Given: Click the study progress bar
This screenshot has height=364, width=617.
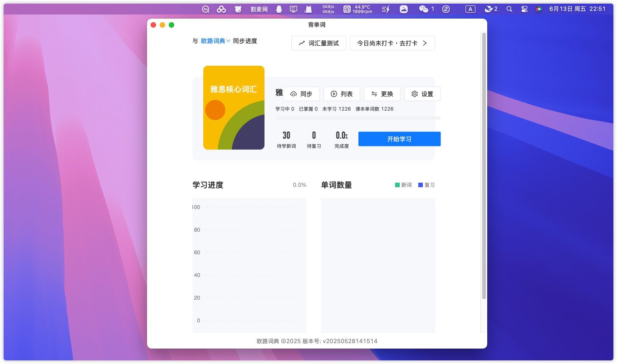Looking at the screenshot, I should (x=357, y=118).
